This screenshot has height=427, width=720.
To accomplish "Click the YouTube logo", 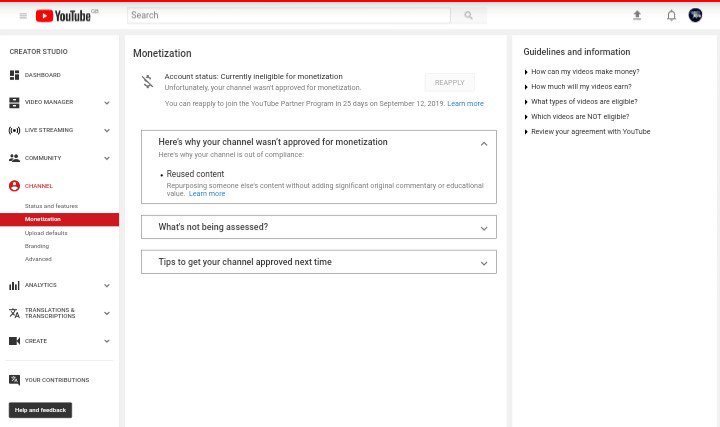I will tap(63, 16).
